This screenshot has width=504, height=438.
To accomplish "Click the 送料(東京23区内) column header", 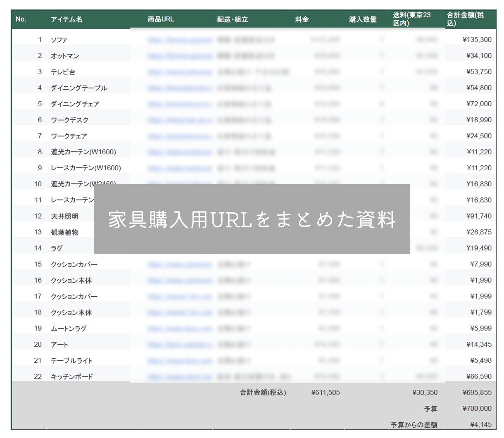I will [412, 19].
